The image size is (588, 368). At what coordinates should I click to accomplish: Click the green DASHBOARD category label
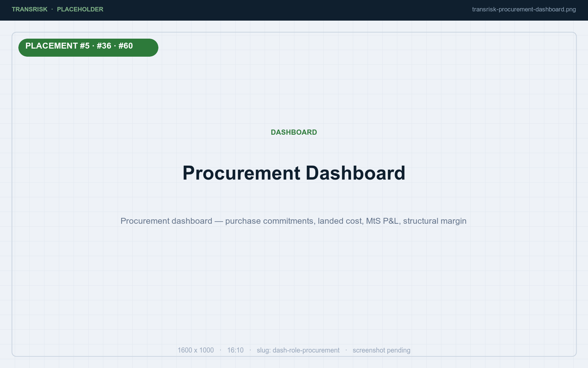[x=294, y=132]
